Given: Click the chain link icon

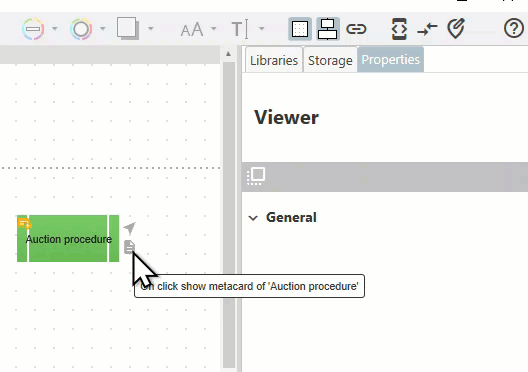Looking at the screenshot, I should pos(356,29).
